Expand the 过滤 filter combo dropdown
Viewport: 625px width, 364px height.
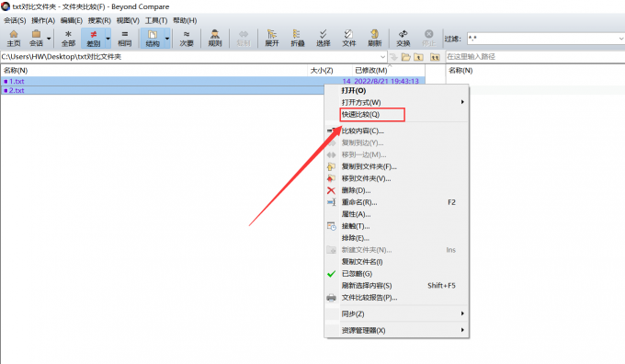pos(621,39)
